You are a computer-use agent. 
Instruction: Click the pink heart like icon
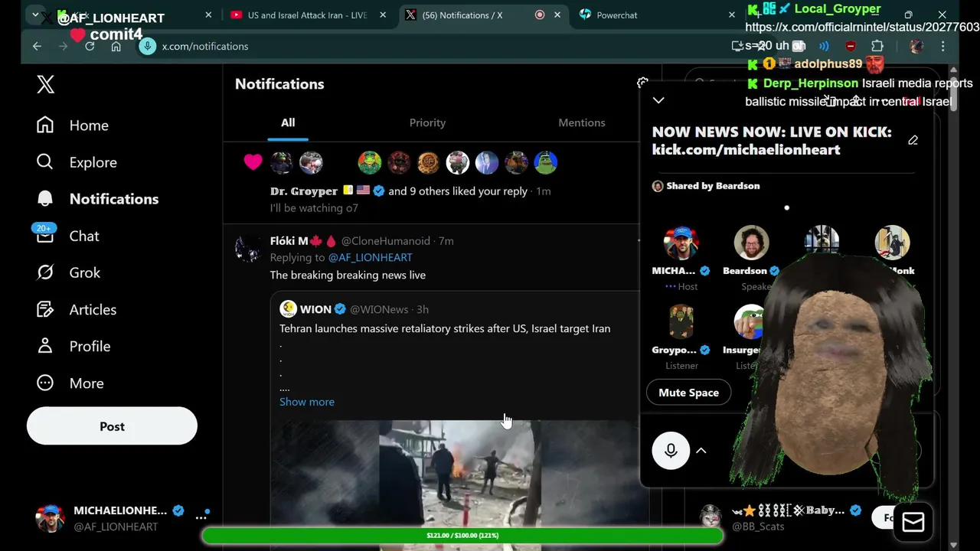point(253,162)
